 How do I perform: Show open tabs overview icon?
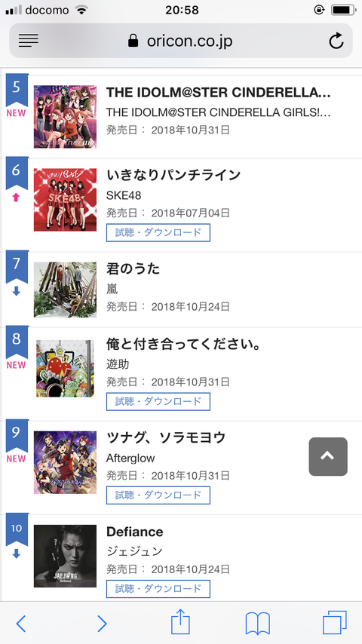point(334,623)
